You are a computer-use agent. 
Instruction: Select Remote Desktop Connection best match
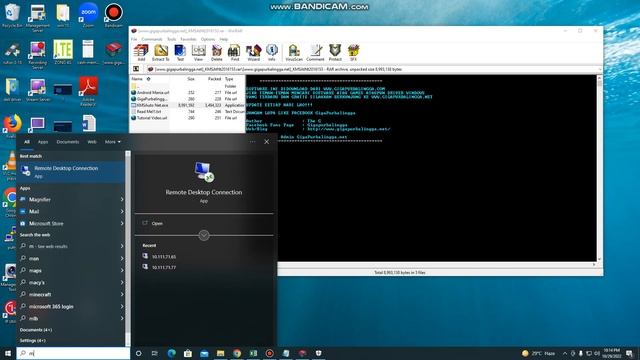point(71,171)
